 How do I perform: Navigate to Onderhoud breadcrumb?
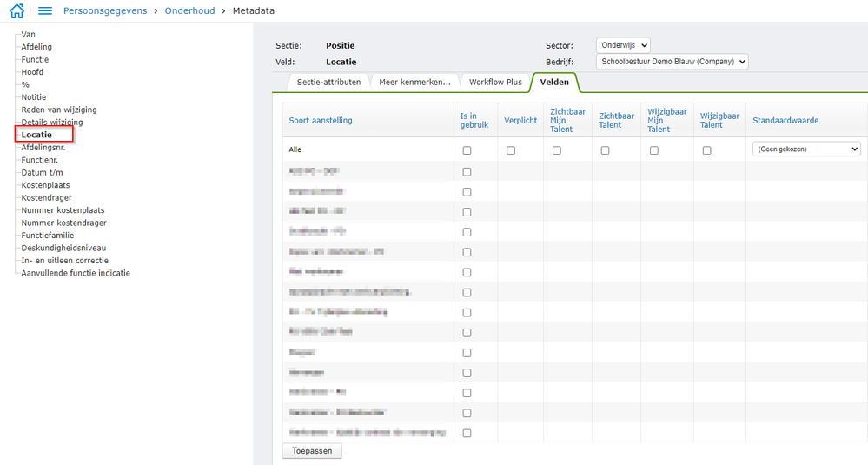tap(191, 10)
